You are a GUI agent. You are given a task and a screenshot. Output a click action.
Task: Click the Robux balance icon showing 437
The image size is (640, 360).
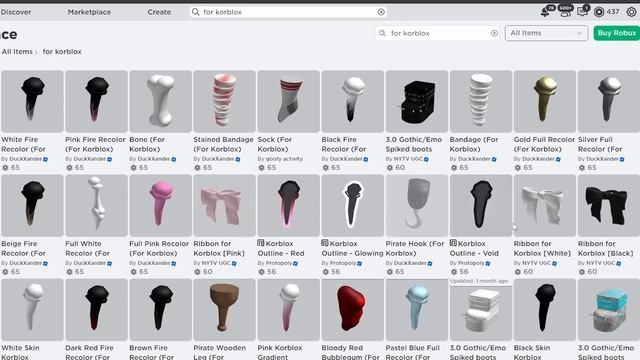tap(599, 12)
